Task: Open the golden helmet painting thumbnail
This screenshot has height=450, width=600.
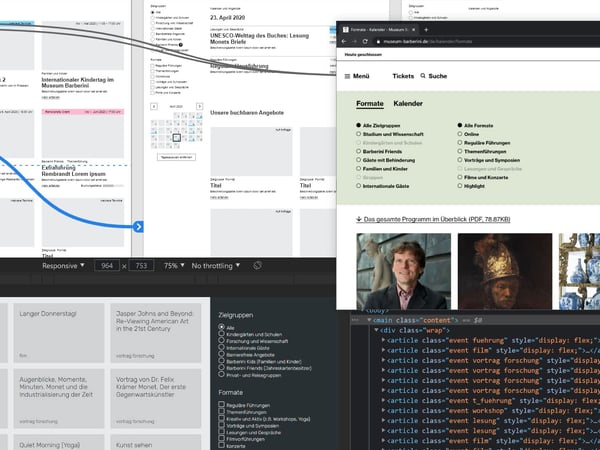Action: pos(505,271)
